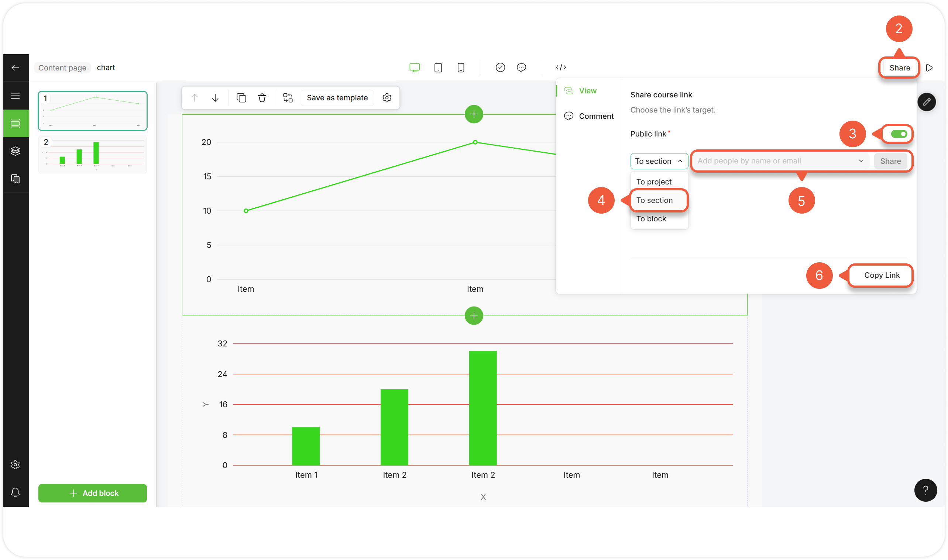Open the layers panel in the sidebar
The image size is (948, 560).
pos(16,151)
